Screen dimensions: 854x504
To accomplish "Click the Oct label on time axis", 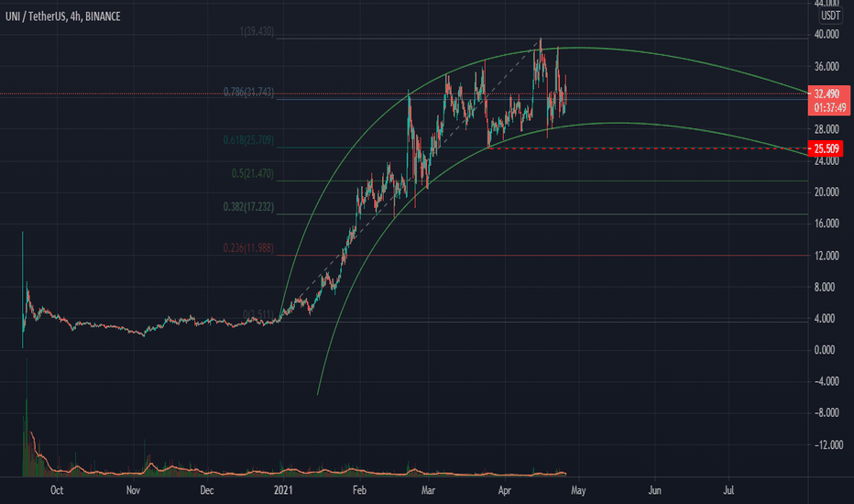I will pos(57,490).
